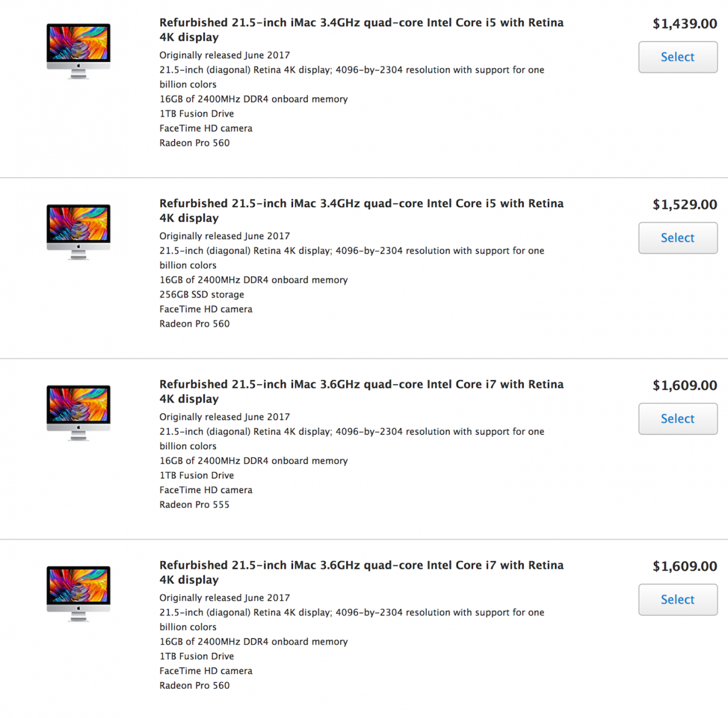Click 1TB Fusion Drive in the top listing
This screenshot has height=718, width=728.
click(197, 113)
